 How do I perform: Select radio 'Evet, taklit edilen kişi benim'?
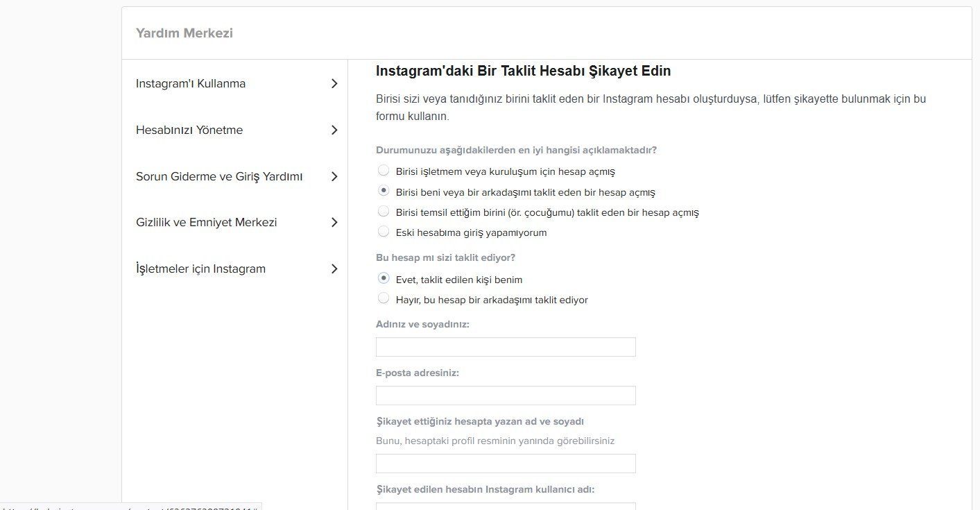click(x=384, y=278)
